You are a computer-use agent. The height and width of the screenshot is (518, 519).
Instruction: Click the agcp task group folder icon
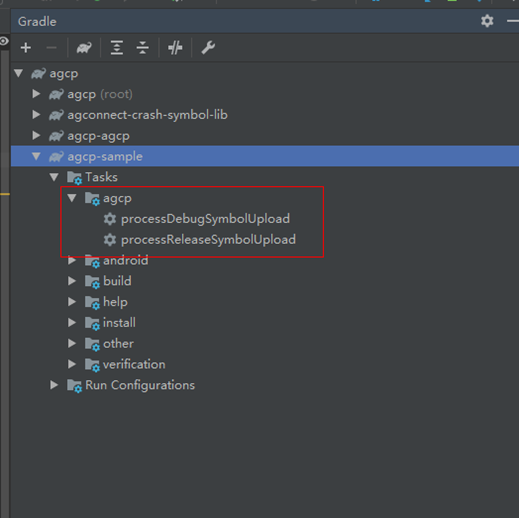tap(92, 199)
